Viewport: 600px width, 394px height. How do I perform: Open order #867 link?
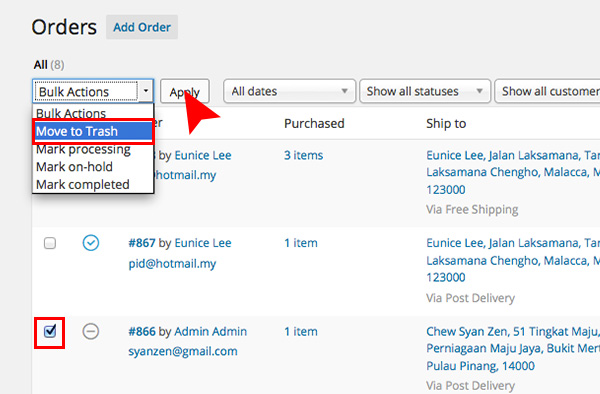click(142, 243)
